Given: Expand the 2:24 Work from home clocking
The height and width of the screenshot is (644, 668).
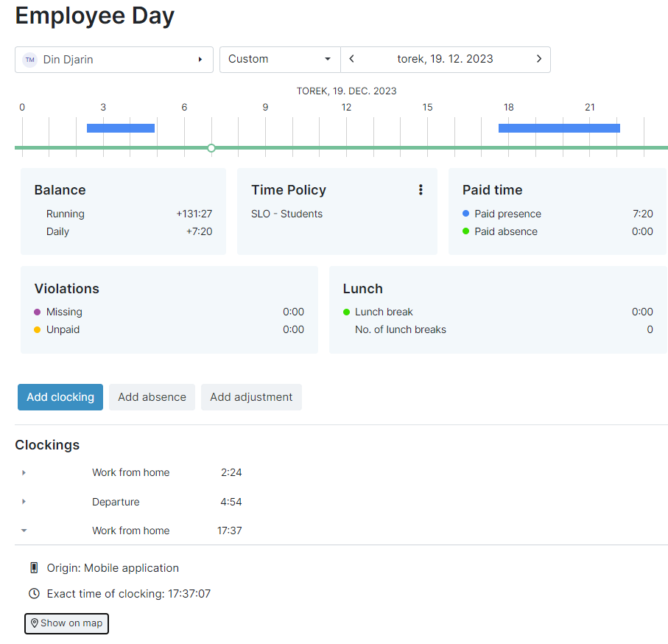Looking at the screenshot, I should (x=24, y=473).
